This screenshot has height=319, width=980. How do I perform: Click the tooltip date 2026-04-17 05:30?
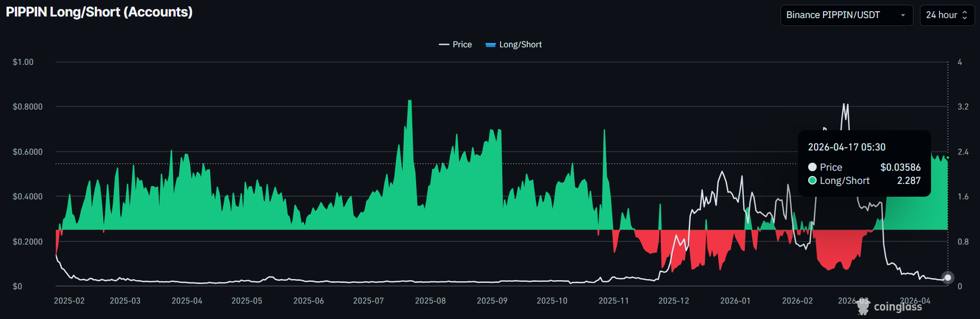point(846,147)
